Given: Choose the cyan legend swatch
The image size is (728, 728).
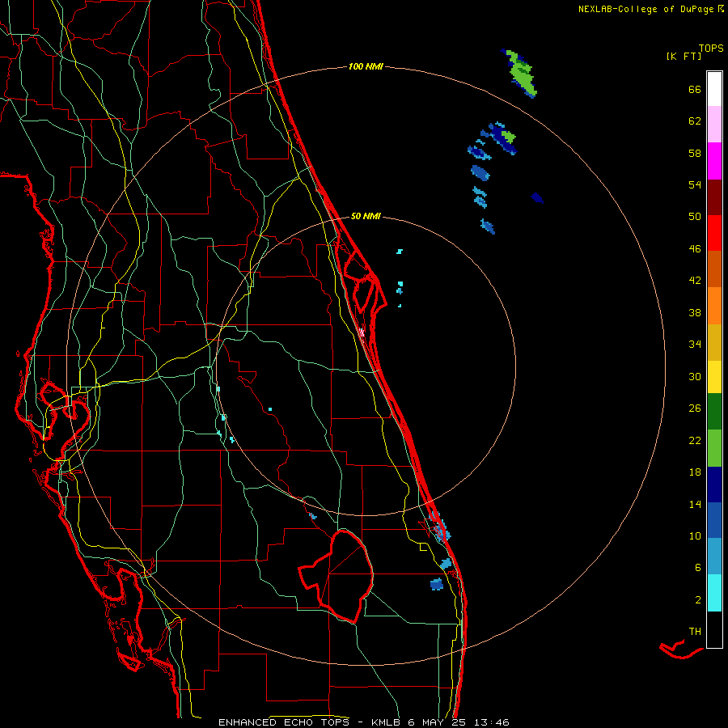Looking at the screenshot, I should tap(714, 593).
